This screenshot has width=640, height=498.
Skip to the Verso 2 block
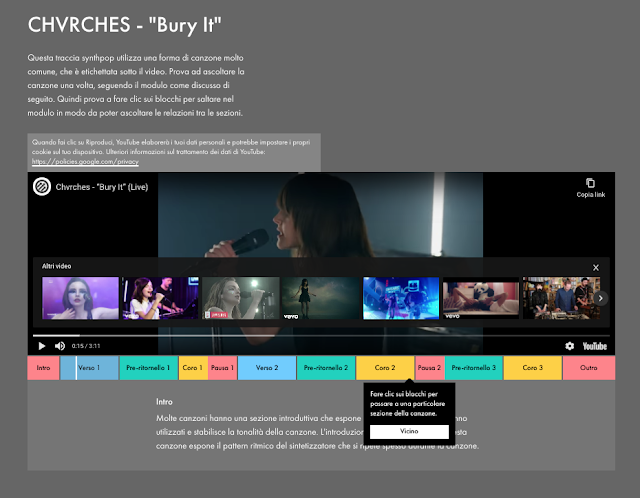pyautogui.click(x=267, y=368)
